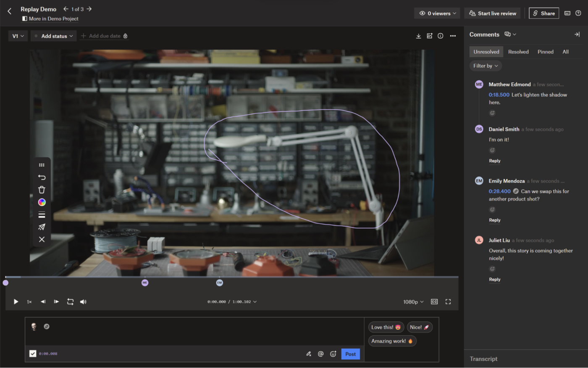Post the comment
This screenshot has width=588, height=368.
click(x=350, y=354)
